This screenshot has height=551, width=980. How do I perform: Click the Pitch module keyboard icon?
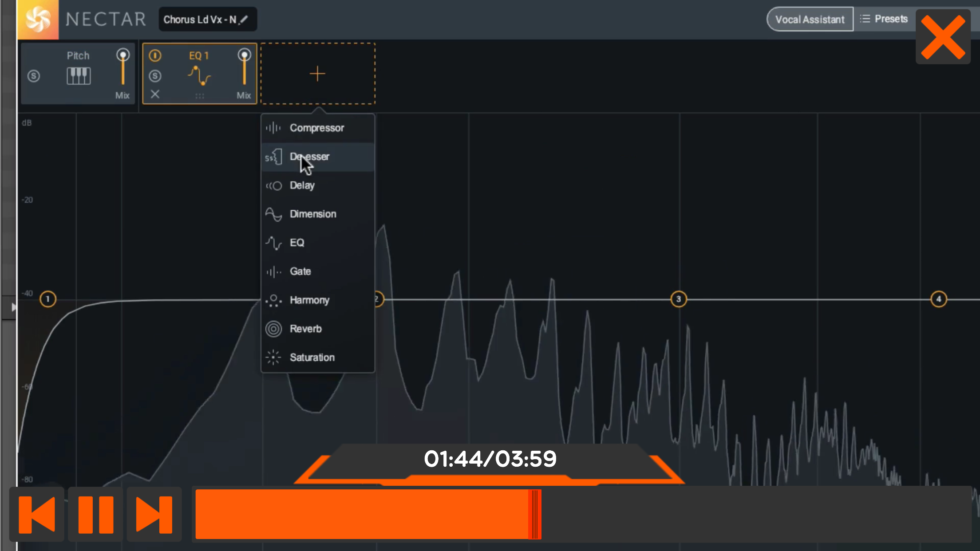79,75
